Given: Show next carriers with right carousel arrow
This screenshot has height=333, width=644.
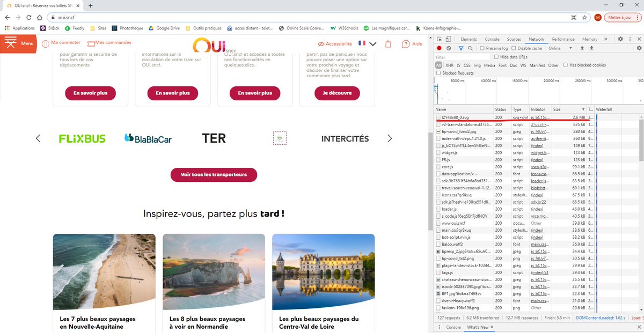Looking at the screenshot, I should point(390,138).
